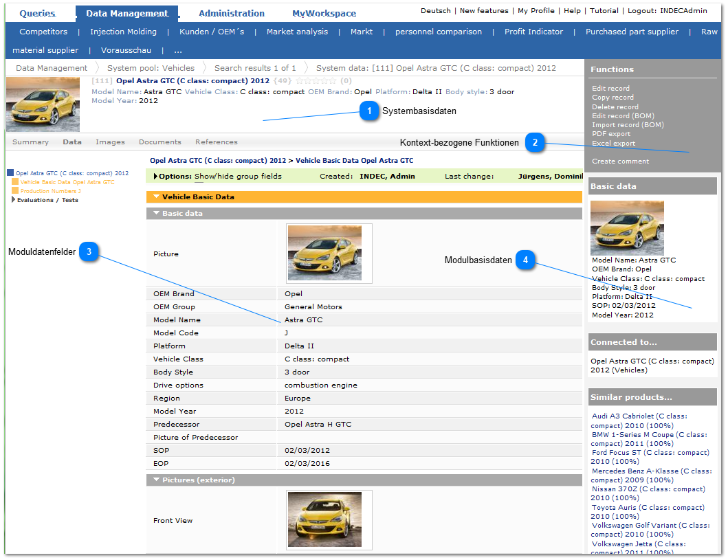
Task: Open the New features link
Action: pyautogui.click(x=484, y=11)
